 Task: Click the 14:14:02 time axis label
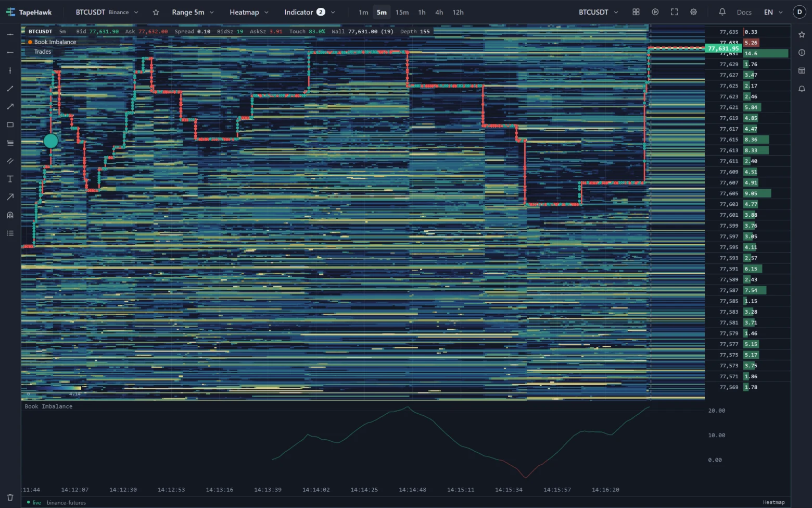316,490
